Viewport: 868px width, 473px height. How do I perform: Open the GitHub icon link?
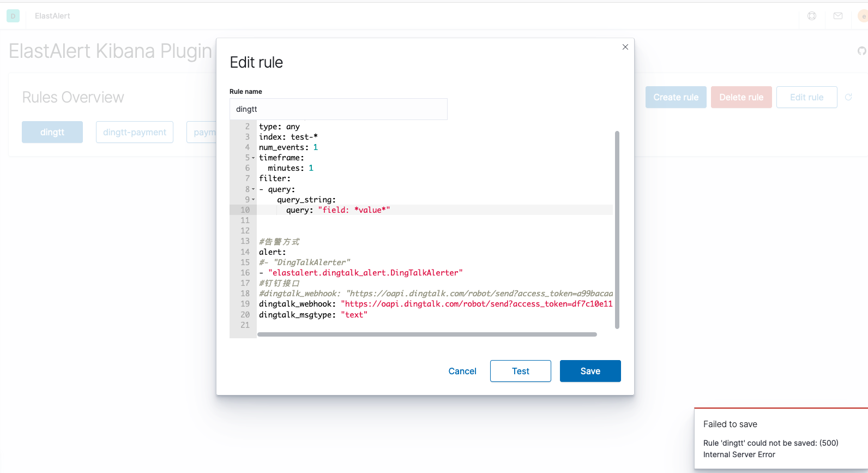(x=861, y=51)
